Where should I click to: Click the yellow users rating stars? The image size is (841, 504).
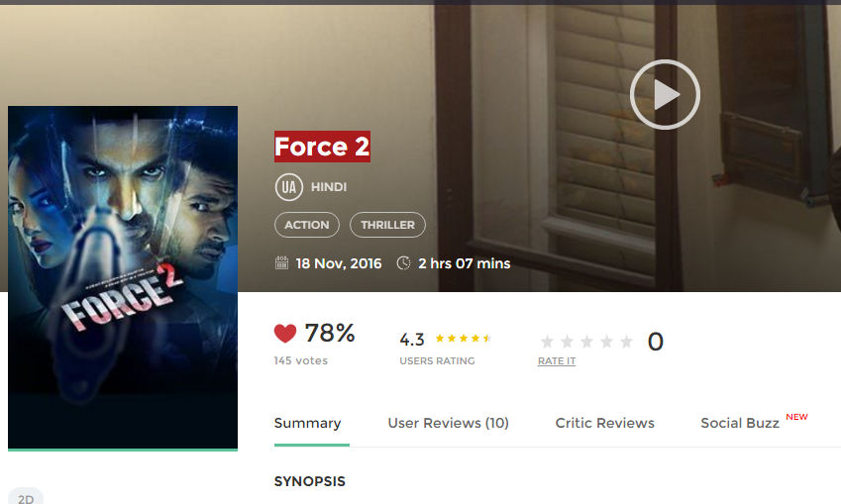pos(463,339)
